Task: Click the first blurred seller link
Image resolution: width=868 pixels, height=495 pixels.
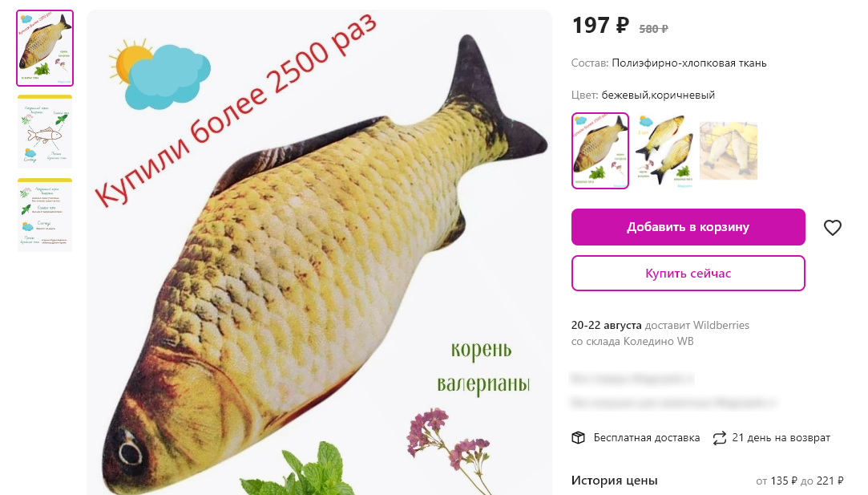Action: coord(632,379)
